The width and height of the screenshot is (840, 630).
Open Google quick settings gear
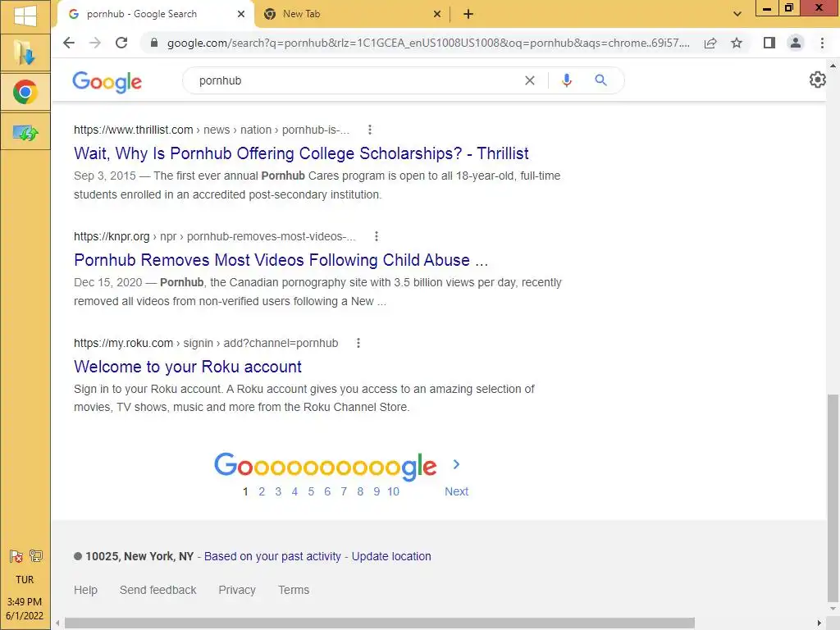[818, 80]
